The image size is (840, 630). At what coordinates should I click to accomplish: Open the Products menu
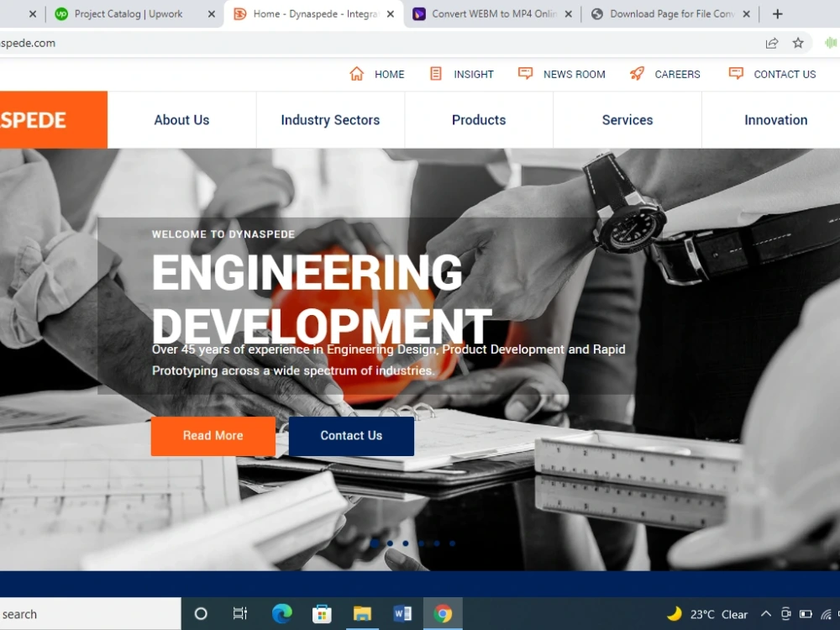click(x=479, y=120)
